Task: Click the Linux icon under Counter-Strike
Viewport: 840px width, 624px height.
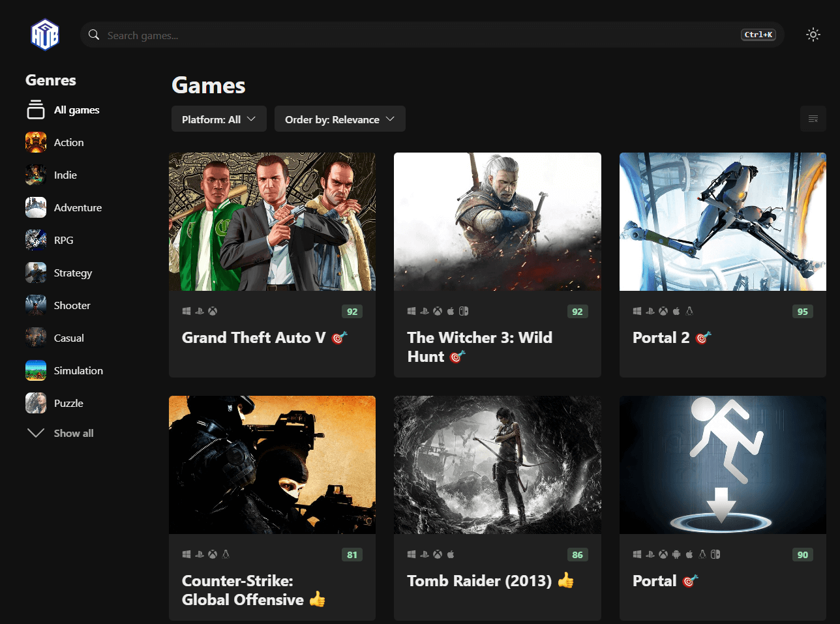Action: (226, 554)
